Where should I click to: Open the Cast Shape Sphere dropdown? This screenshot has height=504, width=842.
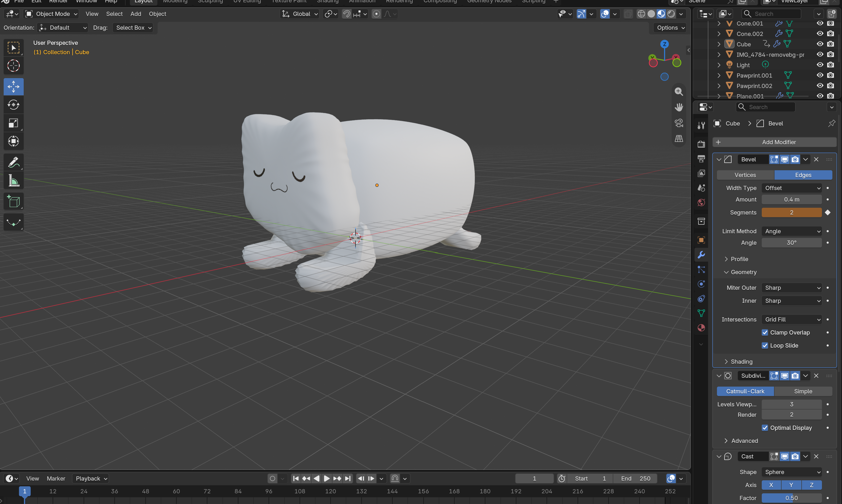[791, 472]
